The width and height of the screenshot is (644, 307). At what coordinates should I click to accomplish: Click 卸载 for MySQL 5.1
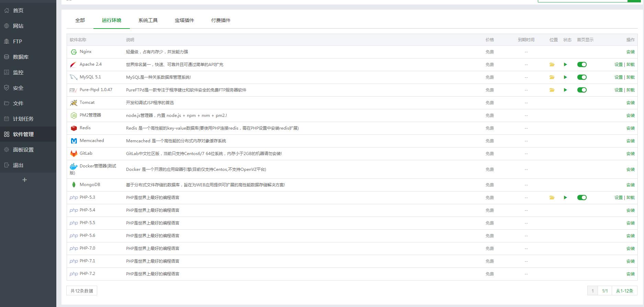(631, 77)
